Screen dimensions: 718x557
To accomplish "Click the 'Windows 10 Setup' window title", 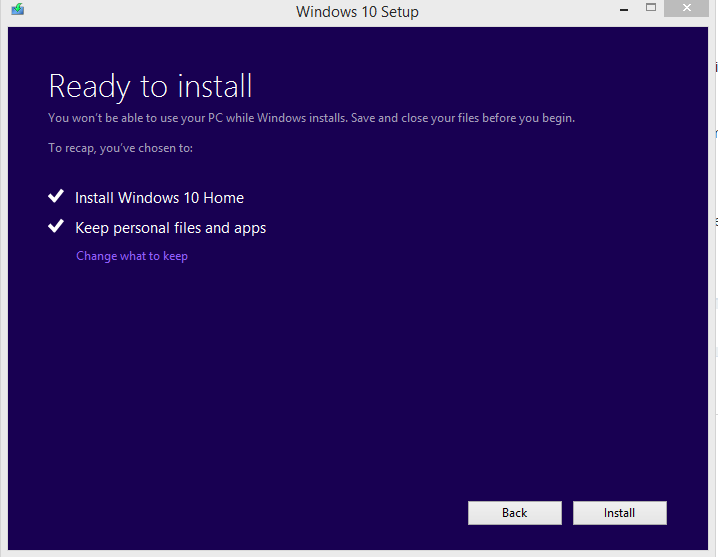I will 357,11.
